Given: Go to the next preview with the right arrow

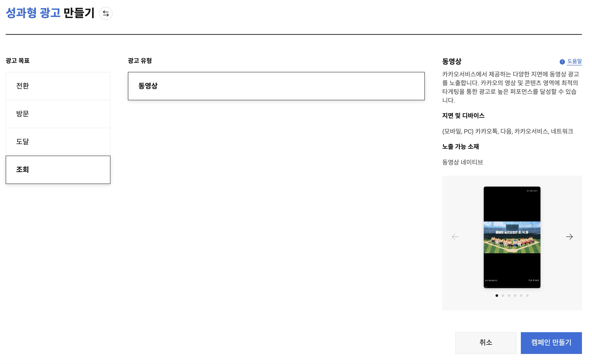Looking at the screenshot, I should [x=569, y=237].
